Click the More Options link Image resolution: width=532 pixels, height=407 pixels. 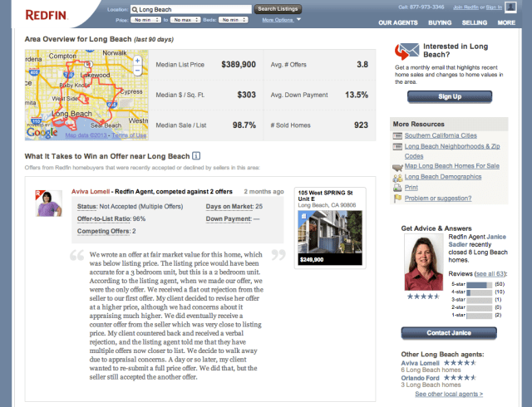(x=278, y=20)
